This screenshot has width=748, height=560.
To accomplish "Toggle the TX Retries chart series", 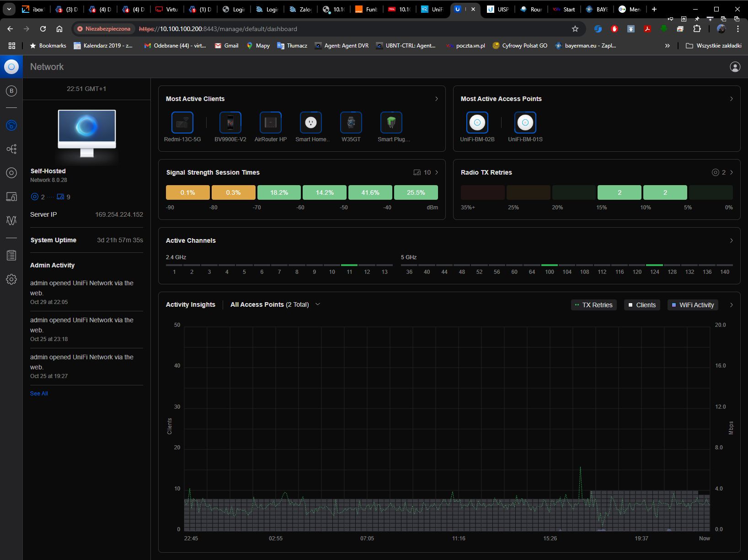I will [594, 305].
